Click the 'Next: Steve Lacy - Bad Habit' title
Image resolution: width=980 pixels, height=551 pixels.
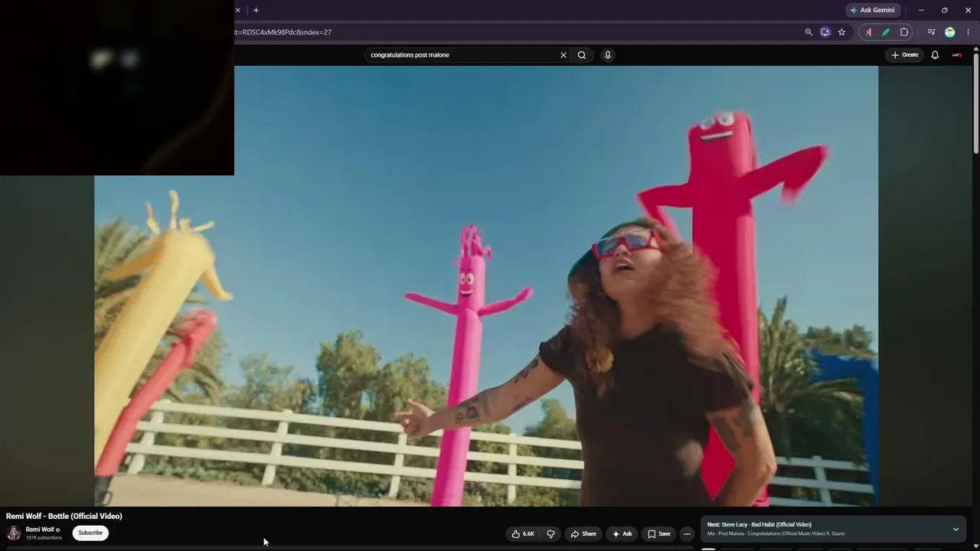759,525
